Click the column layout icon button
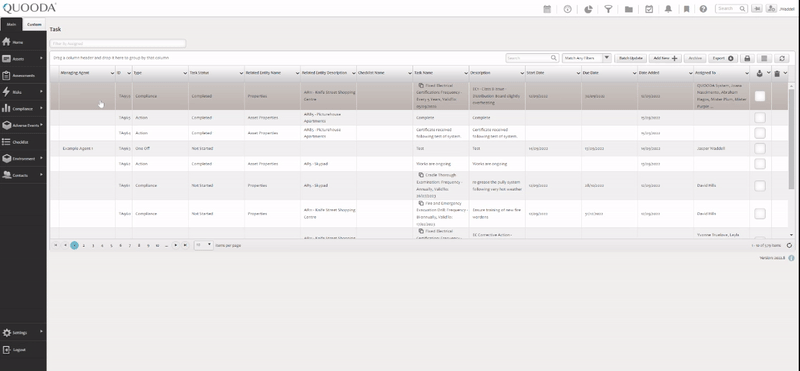 click(x=764, y=58)
